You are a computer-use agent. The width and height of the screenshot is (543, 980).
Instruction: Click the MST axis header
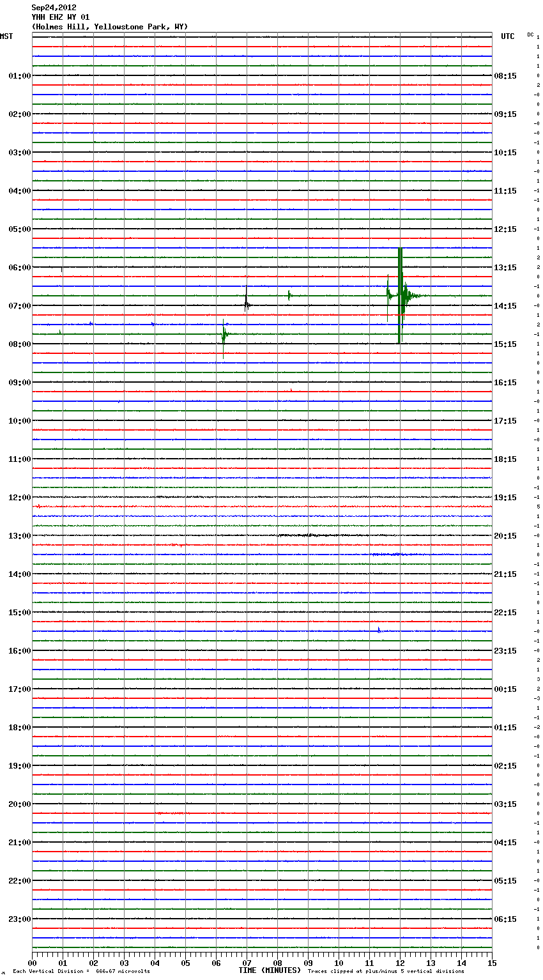(x=6, y=36)
